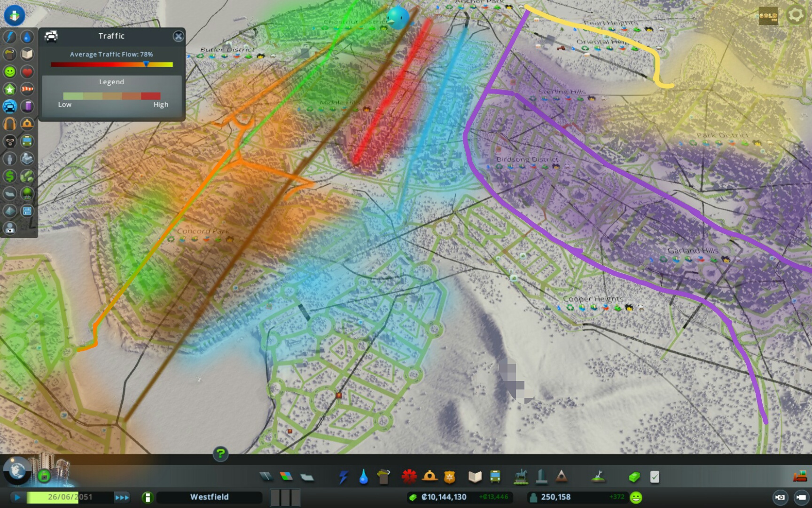
Task: Open the Healthcare build menu
Action: pyautogui.click(x=409, y=477)
